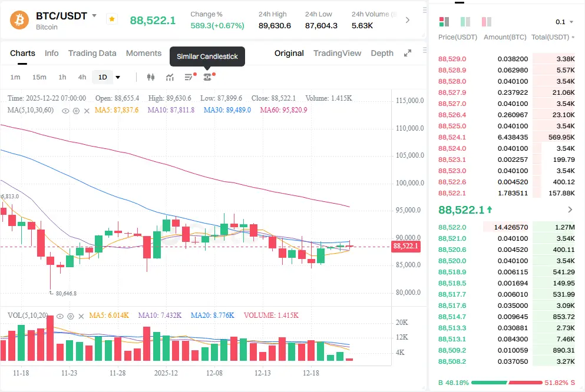Open the chart indicators icon
Screen dimensions: 585x392
click(170, 77)
